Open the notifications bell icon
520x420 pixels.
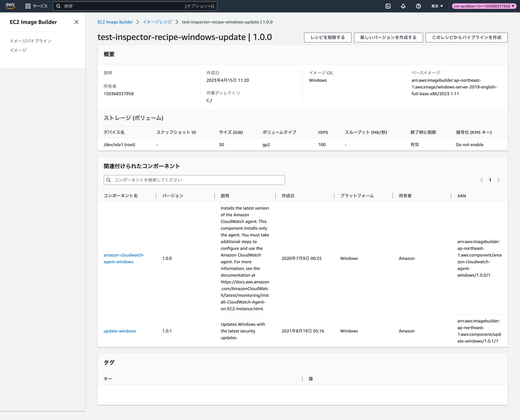click(403, 6)
